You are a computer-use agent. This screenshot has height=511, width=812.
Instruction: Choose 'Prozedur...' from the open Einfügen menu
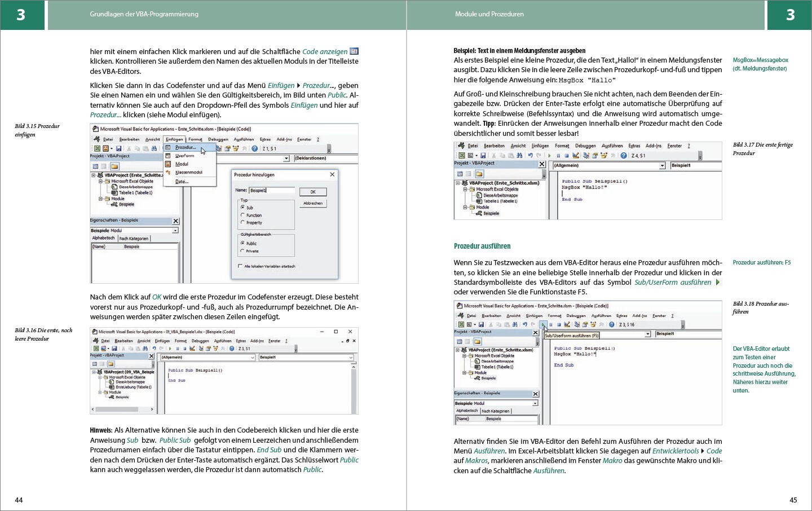[186, 148]
